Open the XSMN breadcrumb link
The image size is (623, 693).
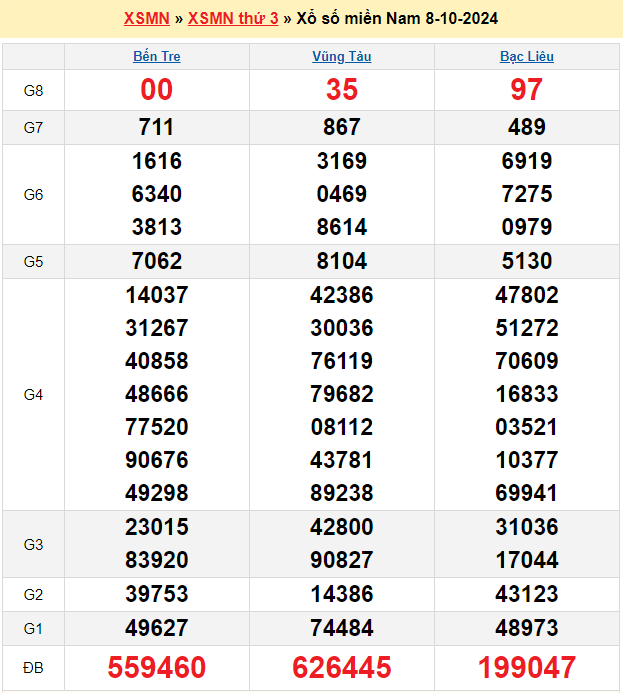tap(147, 19)
